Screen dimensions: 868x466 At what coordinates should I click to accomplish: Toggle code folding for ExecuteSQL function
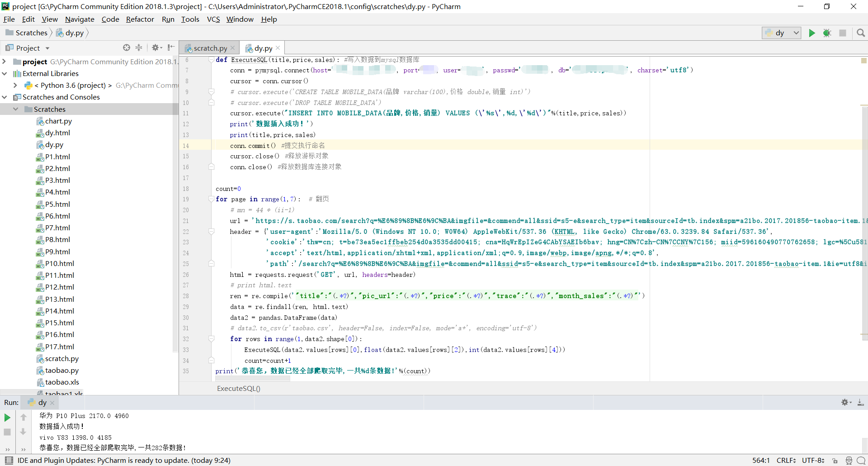pos(211,60)
